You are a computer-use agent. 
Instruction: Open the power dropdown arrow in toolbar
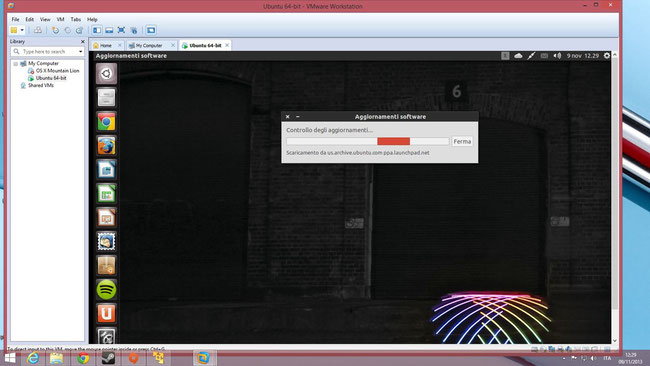pyautogui.click(x=22, y=30)
